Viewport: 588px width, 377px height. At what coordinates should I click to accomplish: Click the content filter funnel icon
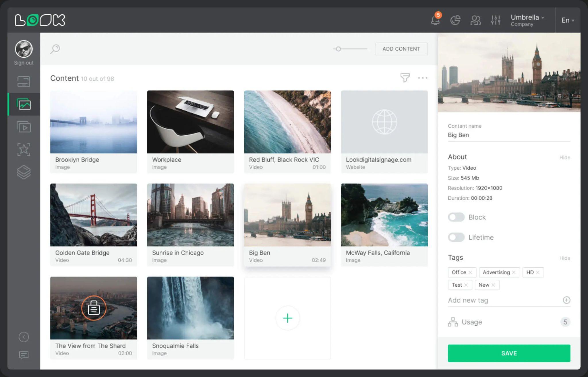click(x=405, y=77)
